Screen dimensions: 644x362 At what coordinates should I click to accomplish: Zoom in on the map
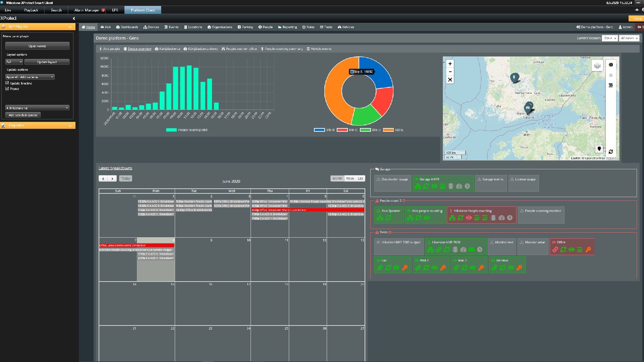click(x=450, y=64)
